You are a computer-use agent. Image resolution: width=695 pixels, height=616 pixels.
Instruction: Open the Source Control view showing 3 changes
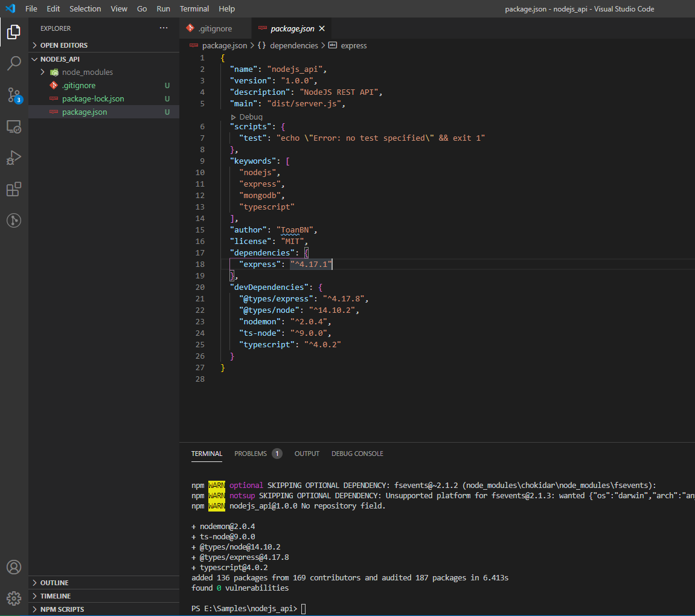coord(13,95)
